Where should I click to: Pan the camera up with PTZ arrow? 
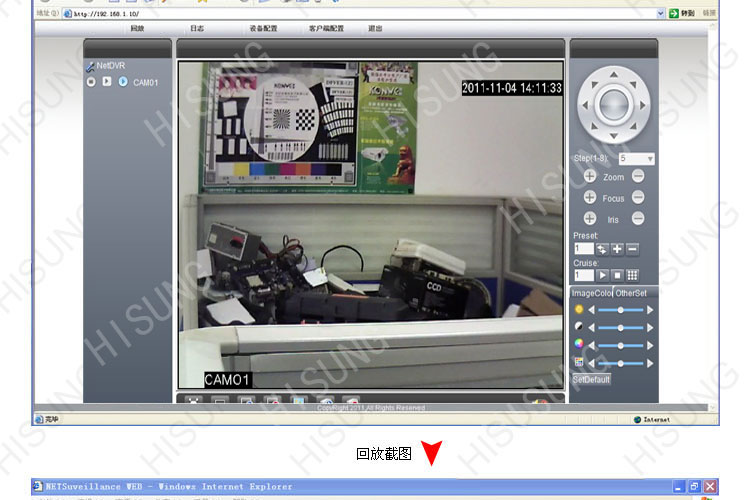pyautogui.click(x=614, y=73)
